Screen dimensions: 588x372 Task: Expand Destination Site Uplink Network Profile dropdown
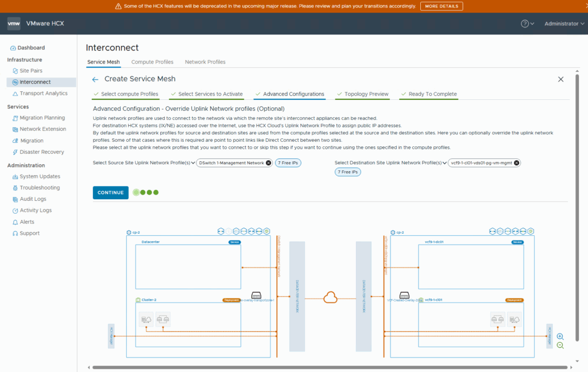(x=445, y=163)
